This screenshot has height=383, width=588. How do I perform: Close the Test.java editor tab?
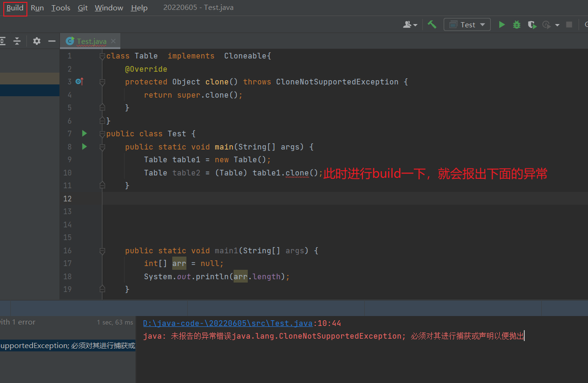[113, 41]
